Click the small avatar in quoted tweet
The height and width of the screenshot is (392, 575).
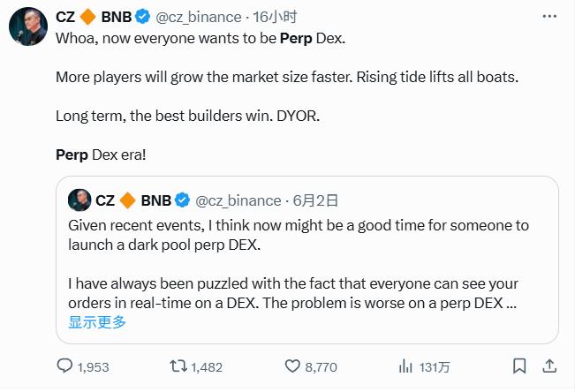80,200
